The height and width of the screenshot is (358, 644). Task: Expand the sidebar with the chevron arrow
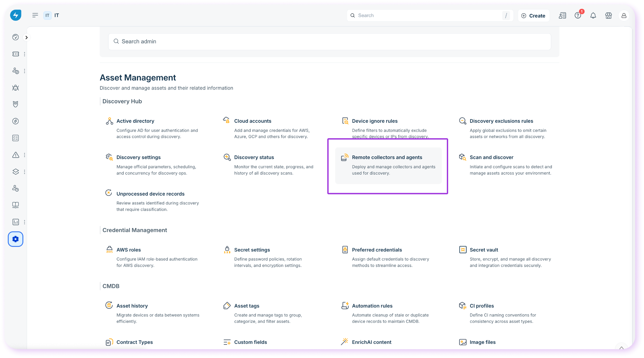click(27, 37)
